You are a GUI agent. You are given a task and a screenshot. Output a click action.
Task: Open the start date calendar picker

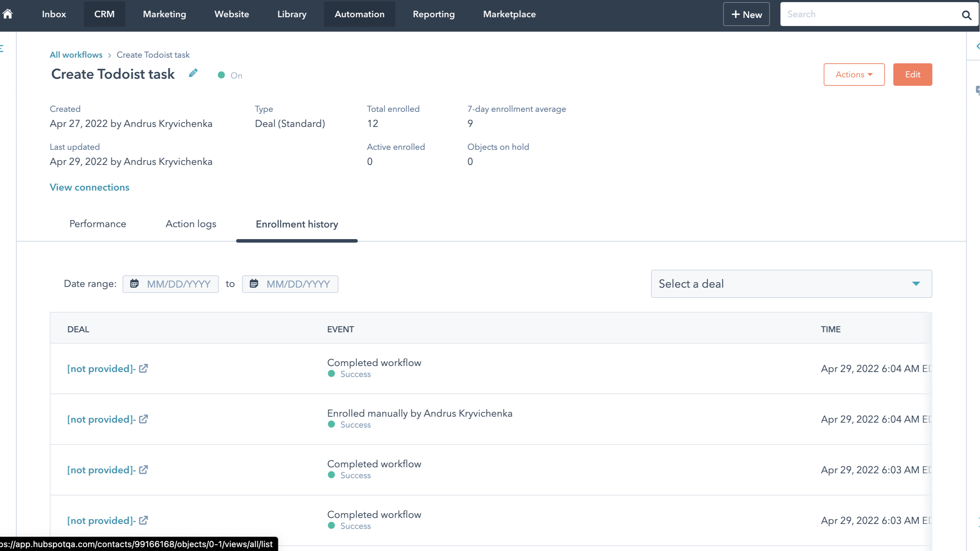click(x=135, y=283)
